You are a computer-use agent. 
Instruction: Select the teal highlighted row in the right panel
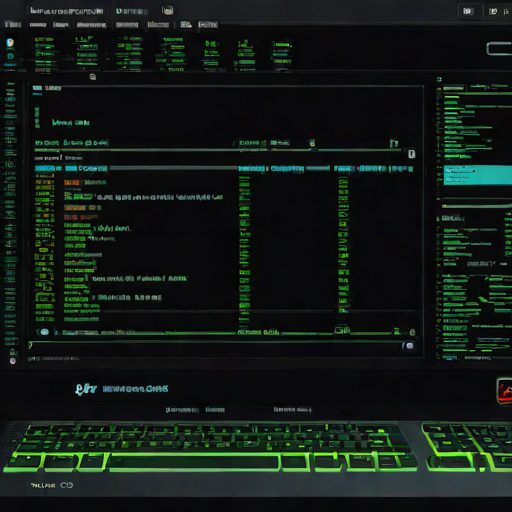[478, 175]
